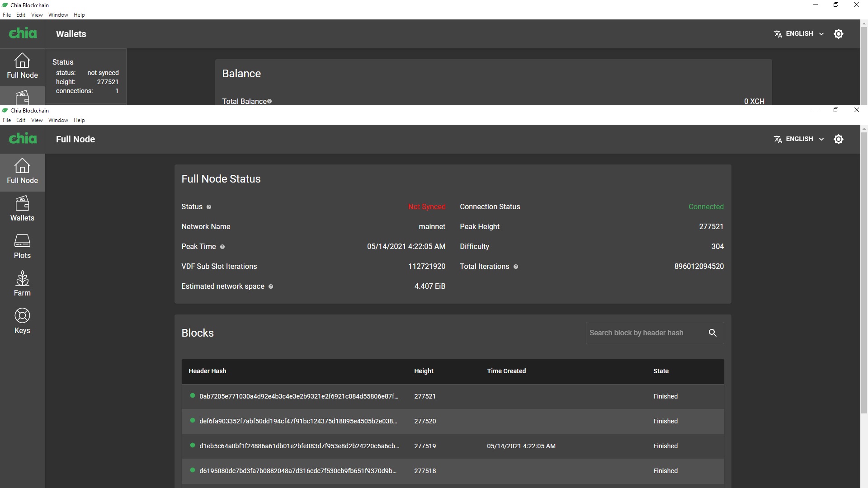This screenshot has width=868, height=488.
Task: Click Time Created column header
Action: pyautogui.click(x=506, y=371)
